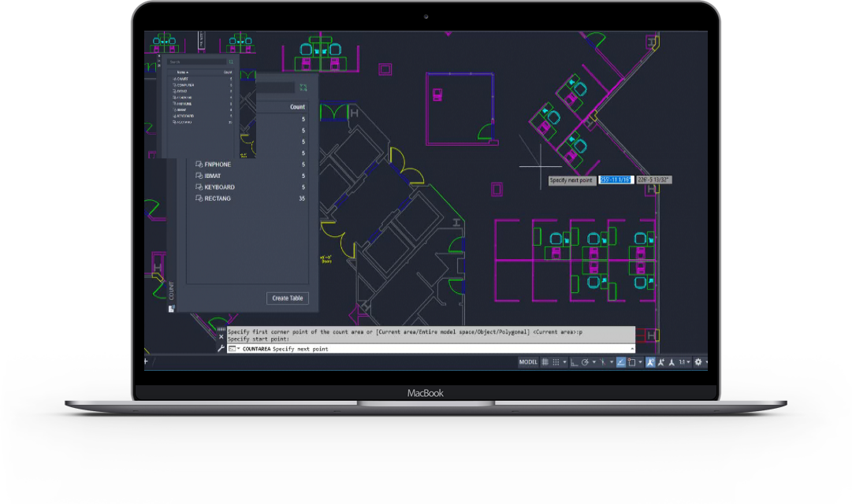Click green count area icon in small palette
Viewport: 852px width, 504px height.
231,62
